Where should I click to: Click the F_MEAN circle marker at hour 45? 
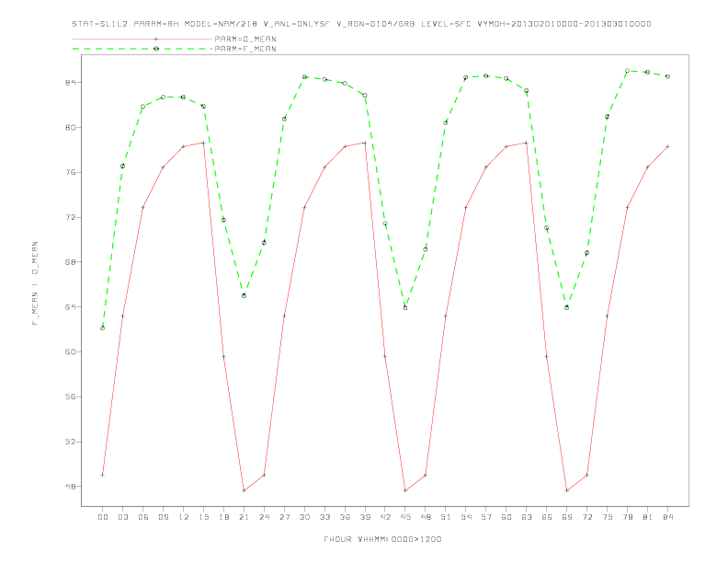[x=405, y=307]
